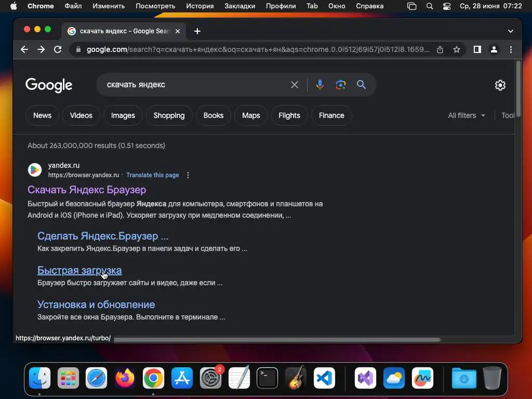Open Chrome three-dot menu

[511, 49]
